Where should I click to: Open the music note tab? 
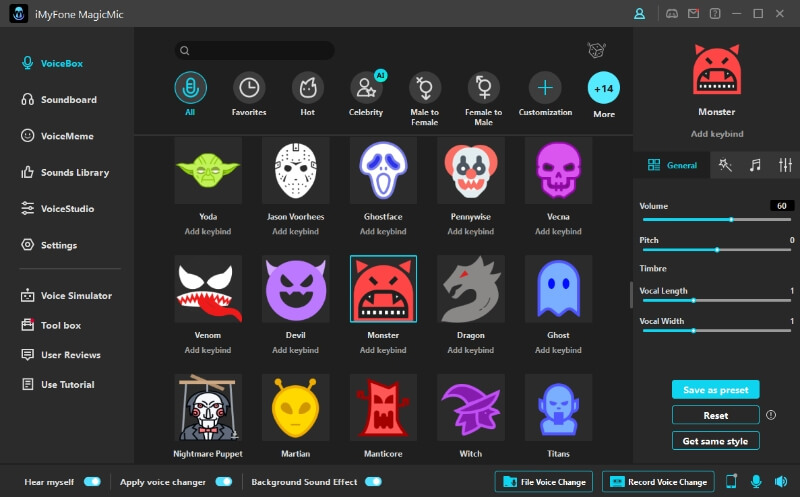[x=755, y=165]
